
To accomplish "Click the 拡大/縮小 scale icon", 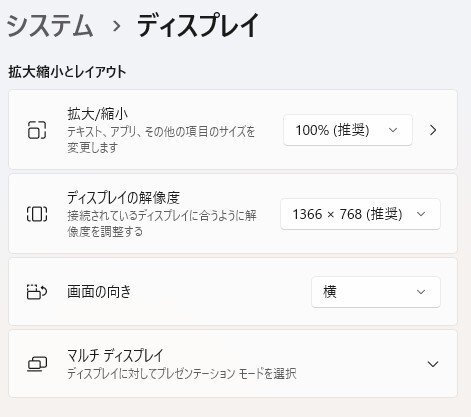I will pyautogui.click(x=37, y=130).
